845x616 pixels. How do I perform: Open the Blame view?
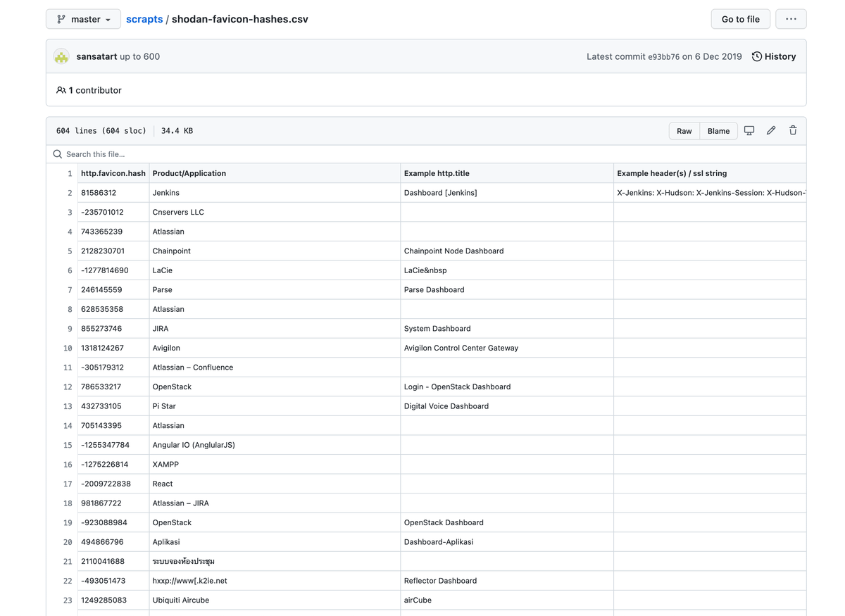(x=718, y=131)
